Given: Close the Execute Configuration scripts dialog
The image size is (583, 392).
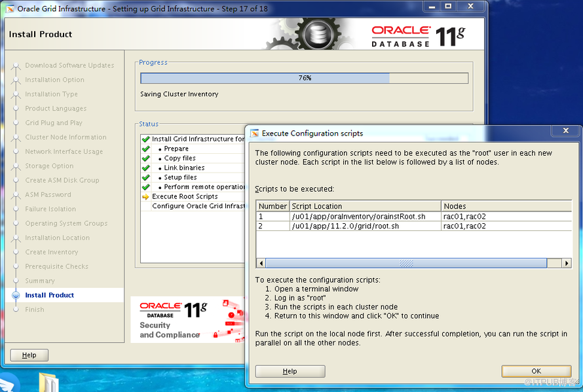Looking at the screenshot, I should [565, 130].
